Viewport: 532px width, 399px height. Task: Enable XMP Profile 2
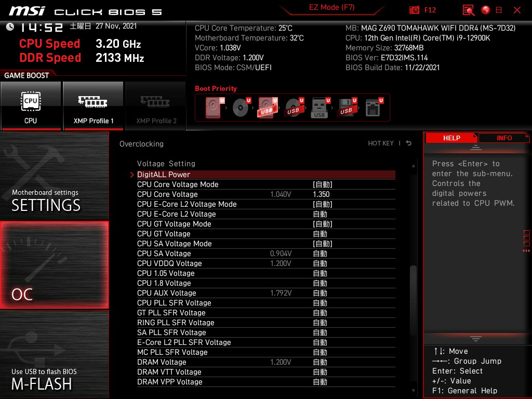[x=156, y=106]
